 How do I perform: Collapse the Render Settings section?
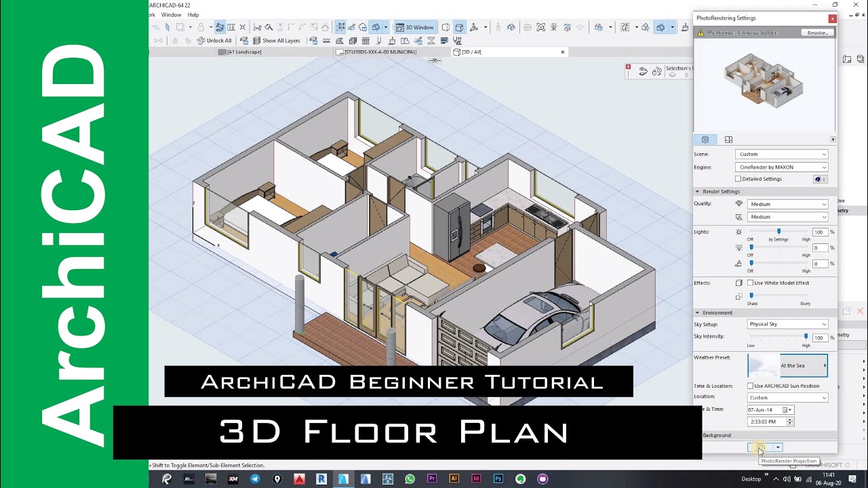(x=697, y=192)
